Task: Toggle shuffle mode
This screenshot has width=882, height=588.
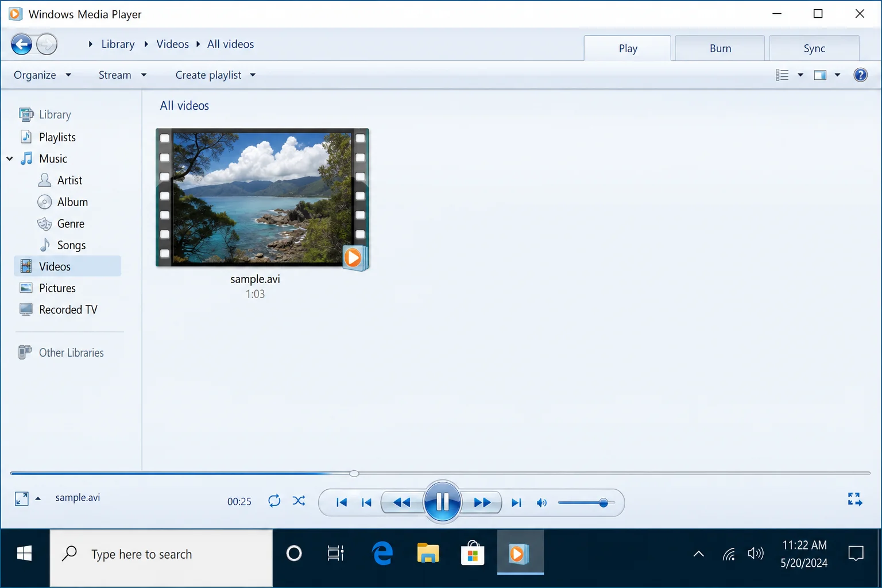Action: coord(299,501)
